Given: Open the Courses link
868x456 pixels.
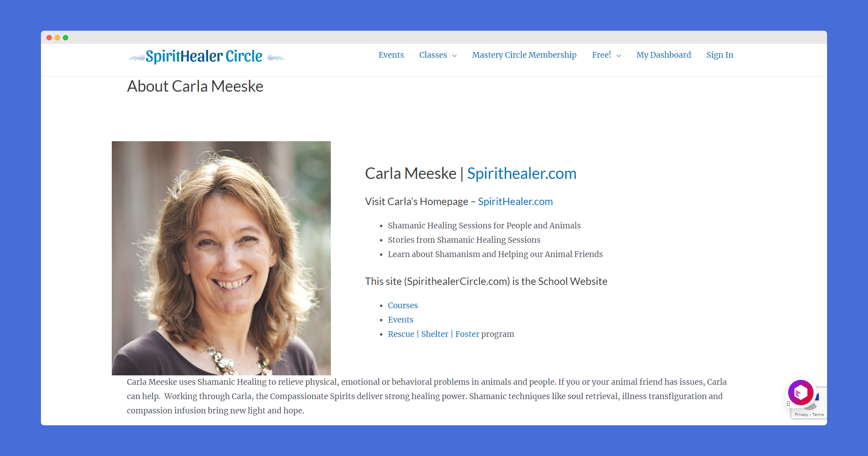Looking at the screenshot, I should (x=403, y=305).
